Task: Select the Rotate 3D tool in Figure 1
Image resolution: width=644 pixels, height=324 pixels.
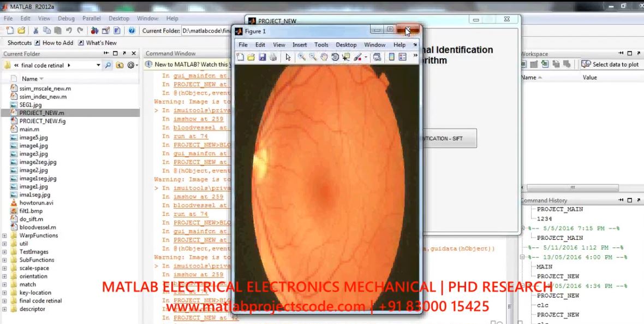Action: [335, 57]
